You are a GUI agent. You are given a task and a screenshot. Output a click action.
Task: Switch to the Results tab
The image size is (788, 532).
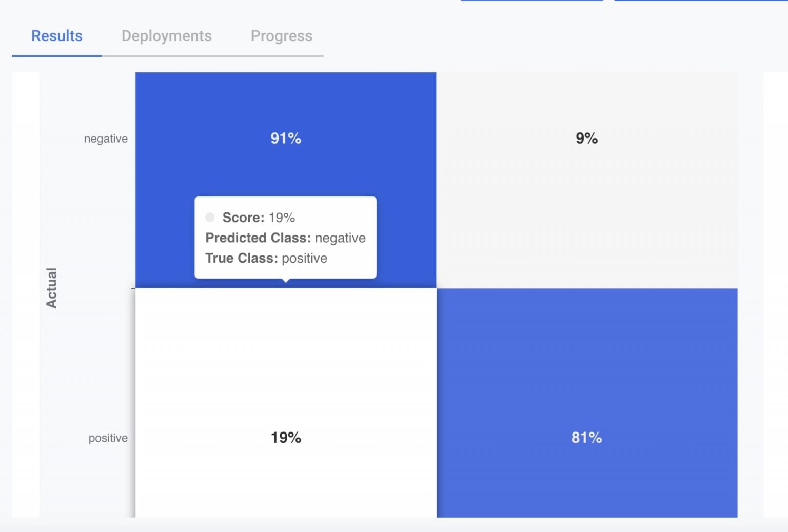click(x=56, y=36)
